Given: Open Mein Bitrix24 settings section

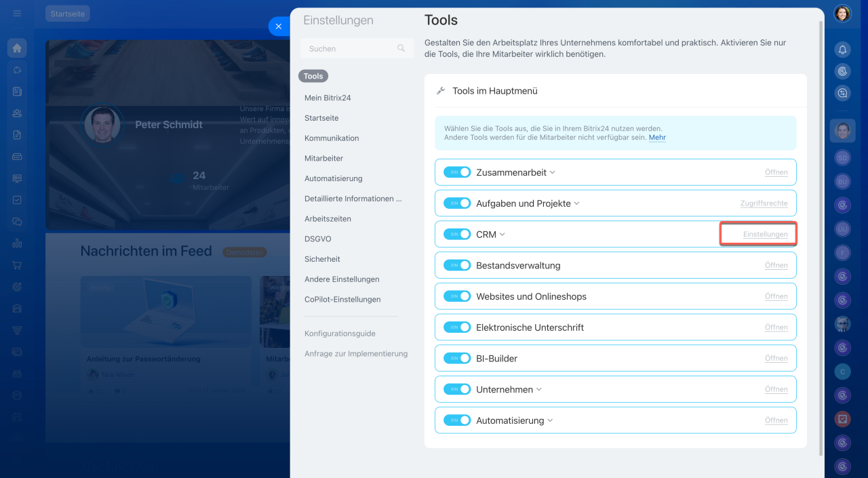Looking at the screenshot, I should (x=328, y=98).
